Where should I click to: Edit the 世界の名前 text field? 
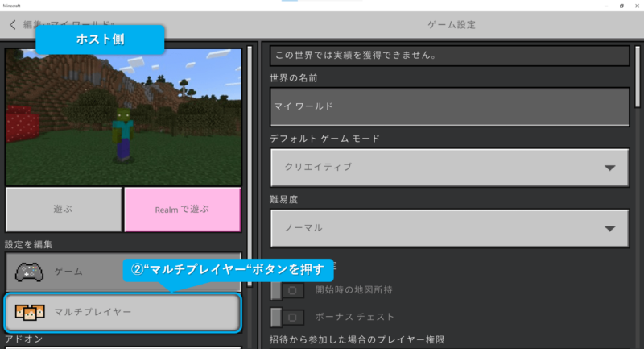point(449,107)
